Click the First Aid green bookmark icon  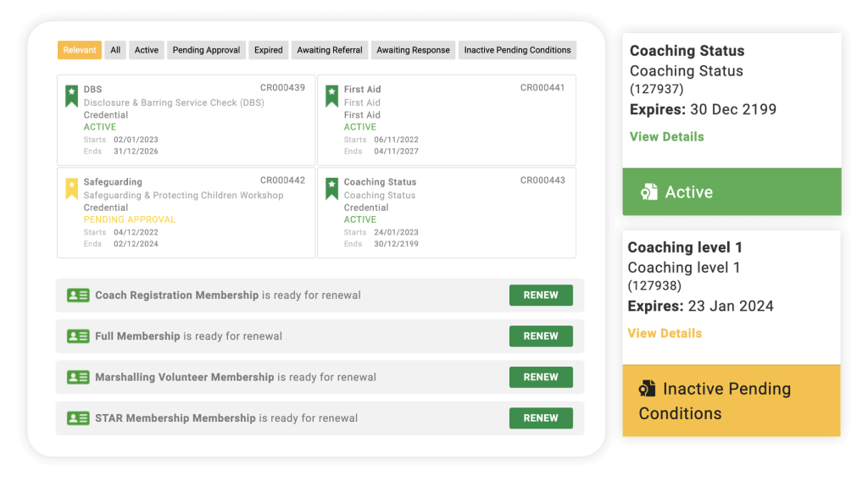(331, 97)
